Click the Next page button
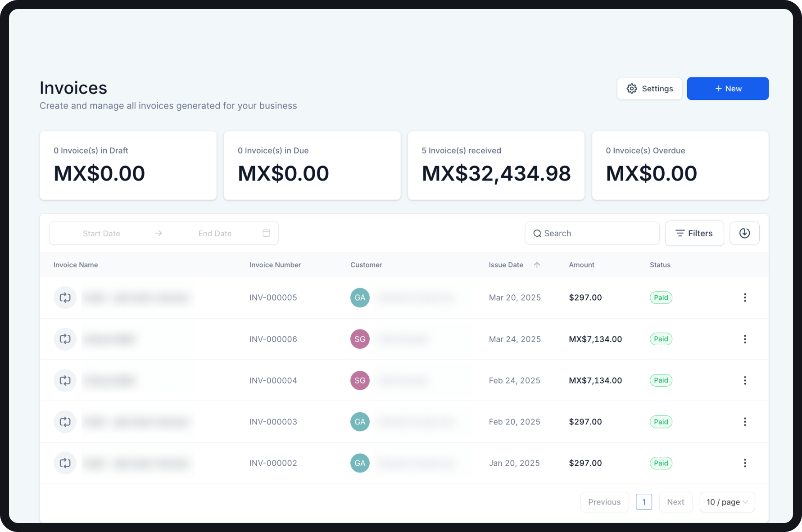 pyautogui.click(x=675, y=502)
